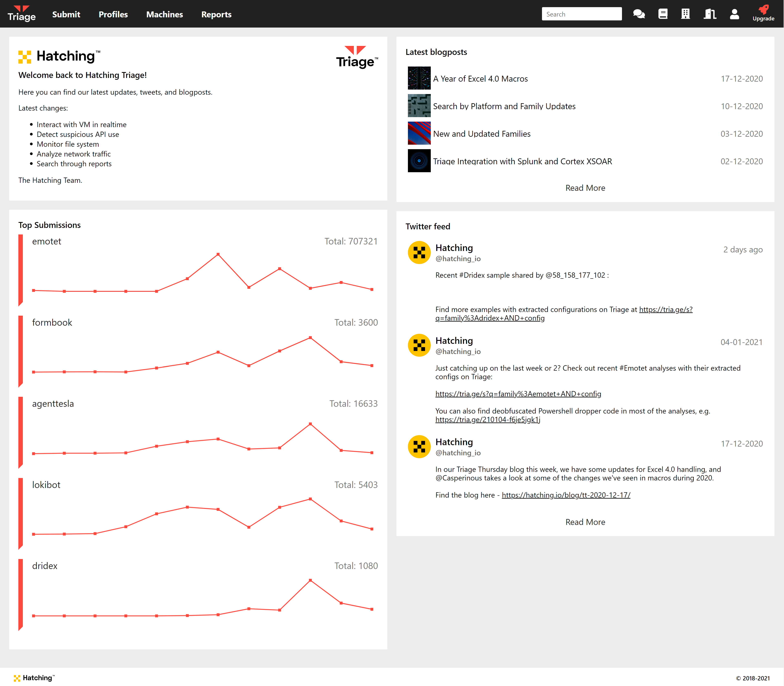
Task: Open the chat bubbles icon
Action: 639,14
